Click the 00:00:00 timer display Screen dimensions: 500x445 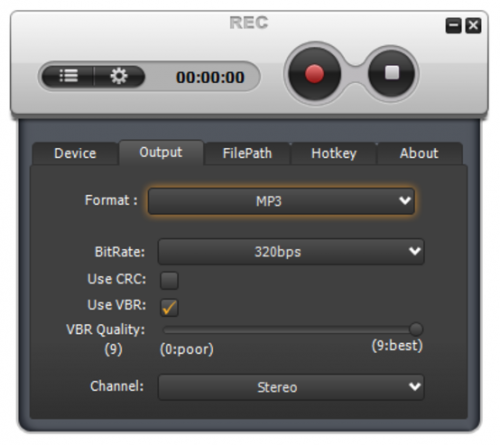tap(210, 77)
